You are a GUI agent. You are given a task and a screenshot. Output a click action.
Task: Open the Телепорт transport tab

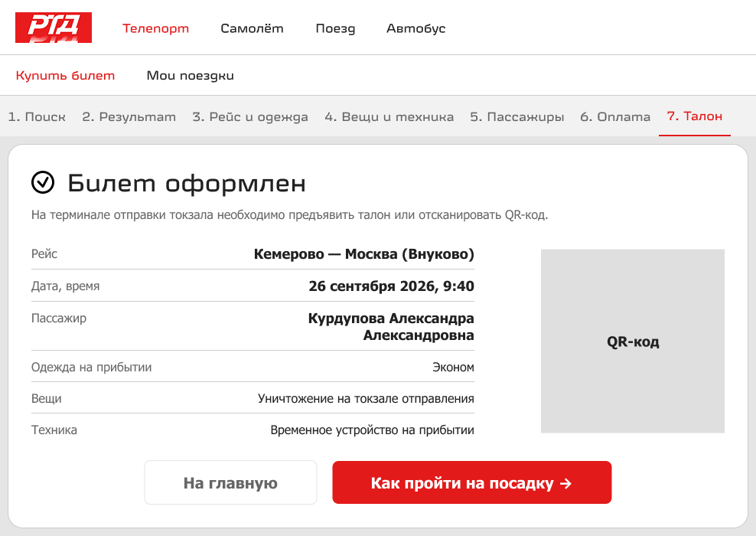(x=156, y=28)
